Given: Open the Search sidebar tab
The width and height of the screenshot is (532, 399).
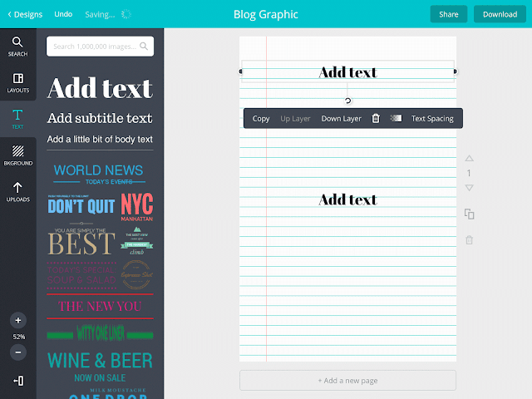Looking at the screenshot, I should pos(17,47).
